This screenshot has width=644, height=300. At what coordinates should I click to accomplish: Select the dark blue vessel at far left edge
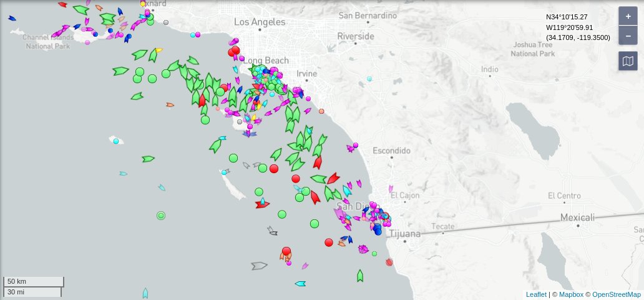[x=12, y=18]
